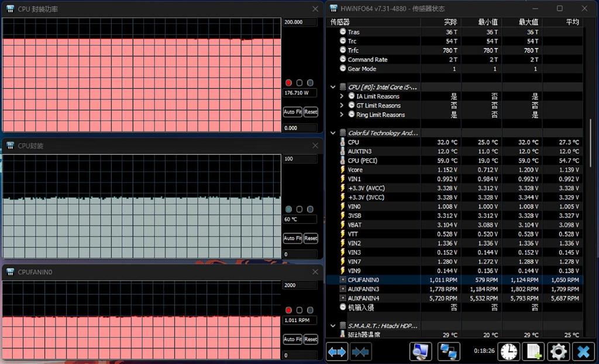
Task: Open the system summary monitor icon
Action: click(419, 351)
